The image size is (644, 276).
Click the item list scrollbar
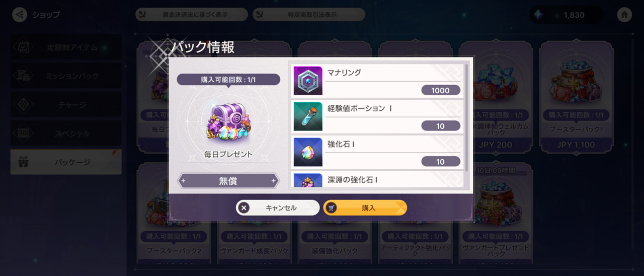(x=467, y=117)
